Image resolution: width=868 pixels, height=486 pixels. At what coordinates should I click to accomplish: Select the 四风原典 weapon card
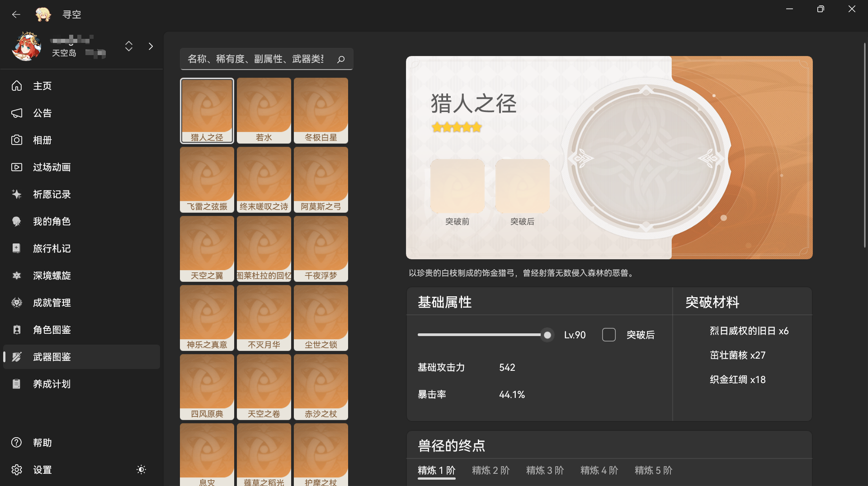[x=207, y=387]
